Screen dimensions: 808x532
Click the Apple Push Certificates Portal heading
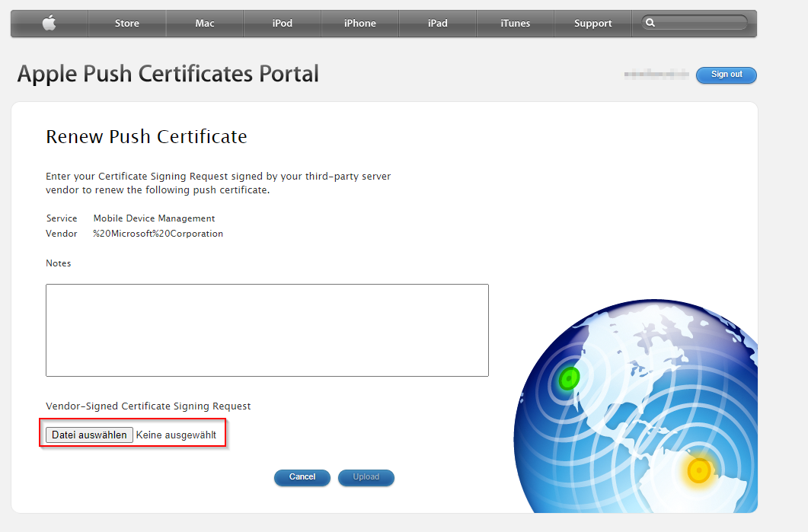click(x=168, y=75)
